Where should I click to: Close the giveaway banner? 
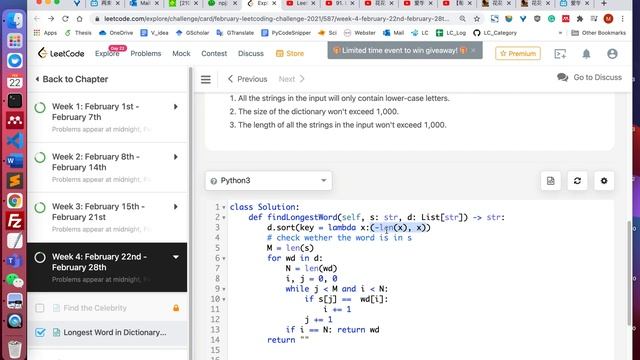point(473,51)
